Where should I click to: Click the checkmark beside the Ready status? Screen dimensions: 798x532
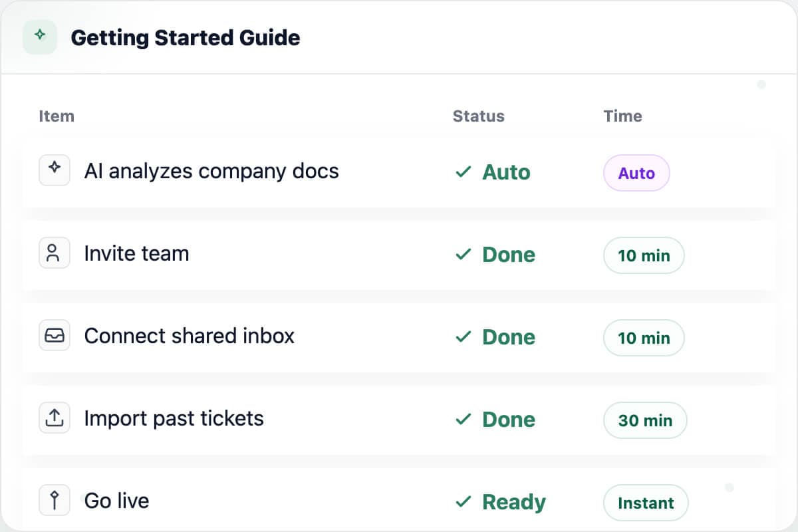tap(464, 502)
